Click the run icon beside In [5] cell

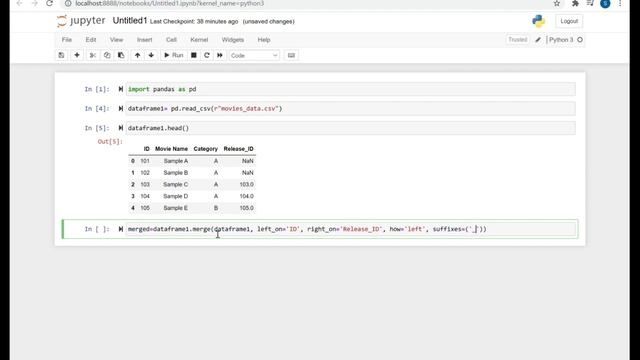[x=120, y=128]
